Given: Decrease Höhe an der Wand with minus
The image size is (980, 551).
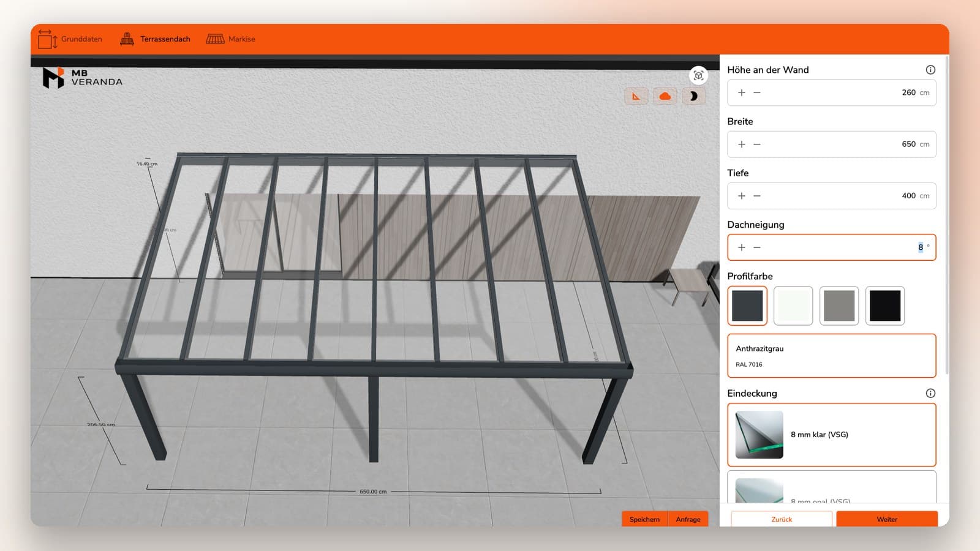Looking at the screenshot, I should pyautogui.click(x=757, y=92).
